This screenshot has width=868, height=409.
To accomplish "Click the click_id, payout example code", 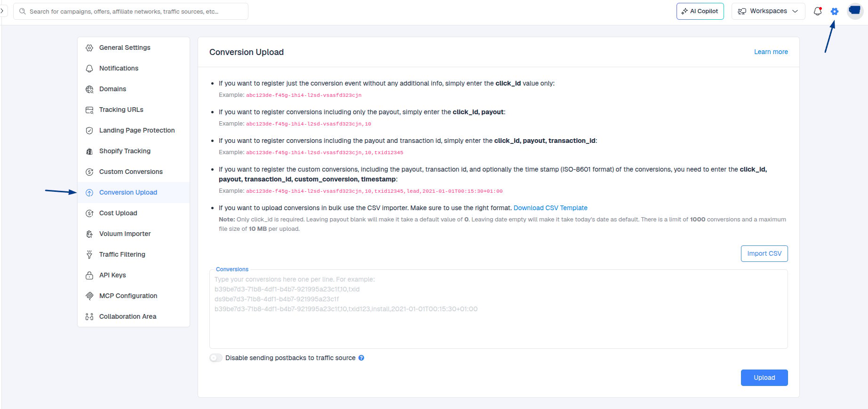I will point(308,124).
